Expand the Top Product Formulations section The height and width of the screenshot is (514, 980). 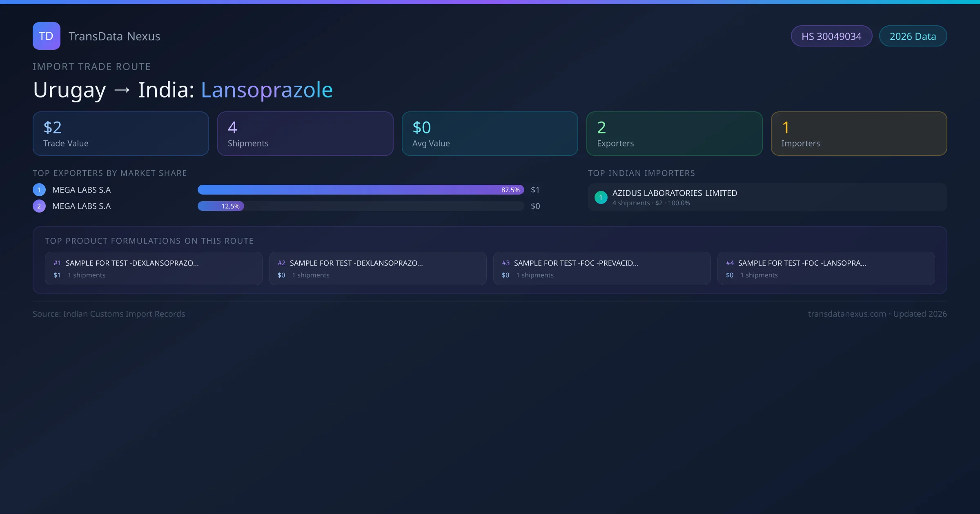[150, 241]
